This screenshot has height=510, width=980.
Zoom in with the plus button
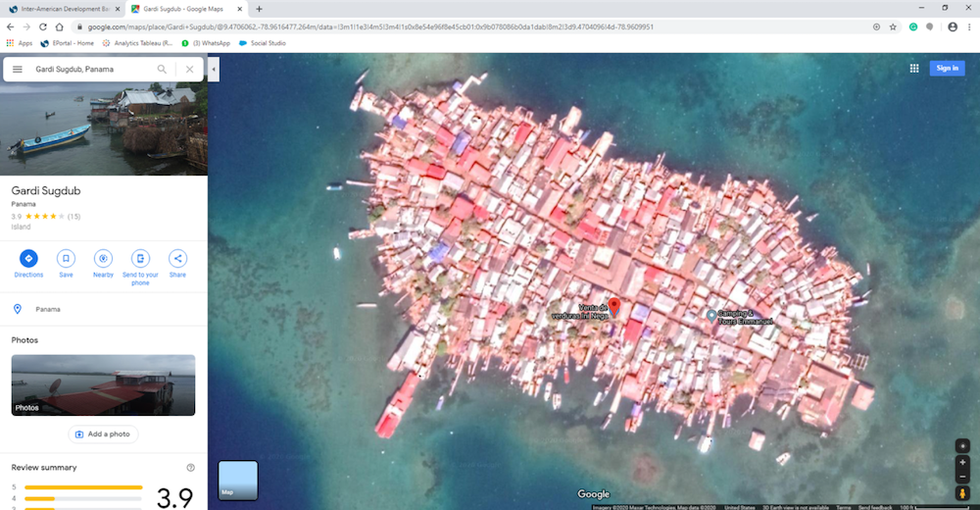[962, 463]
